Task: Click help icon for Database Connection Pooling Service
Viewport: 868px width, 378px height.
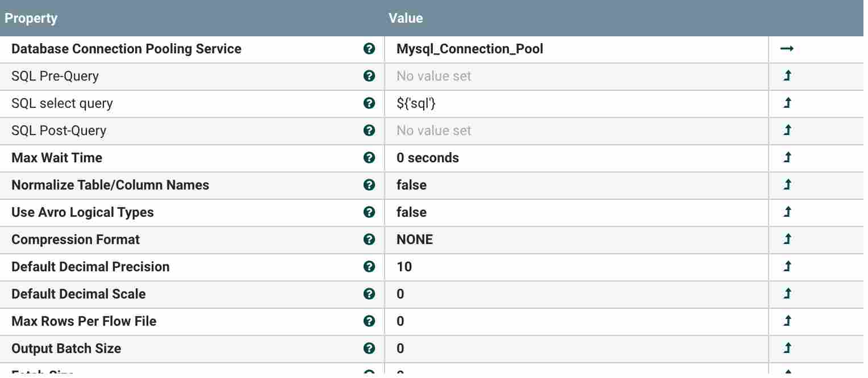Action: (x=369, y=49)
